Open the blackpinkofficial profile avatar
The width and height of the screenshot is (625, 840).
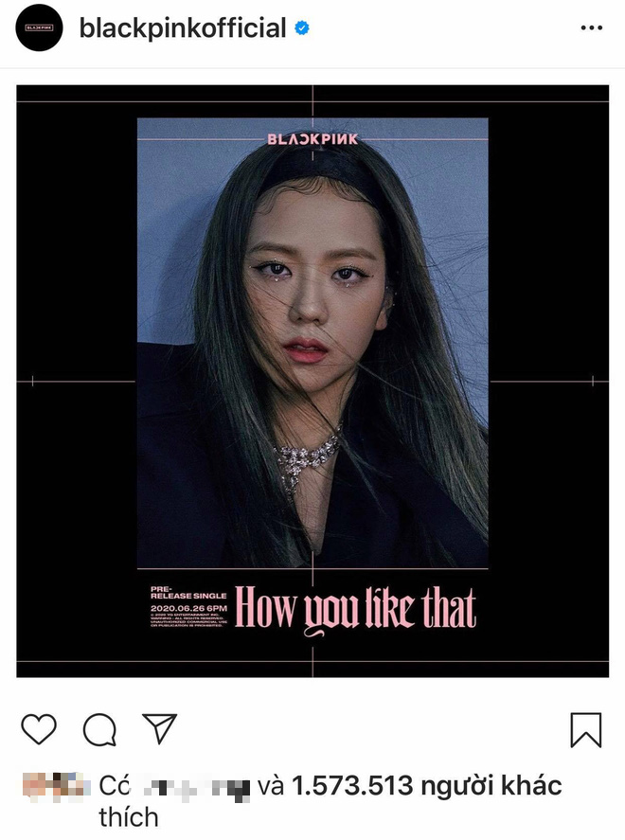click(39, 27)
